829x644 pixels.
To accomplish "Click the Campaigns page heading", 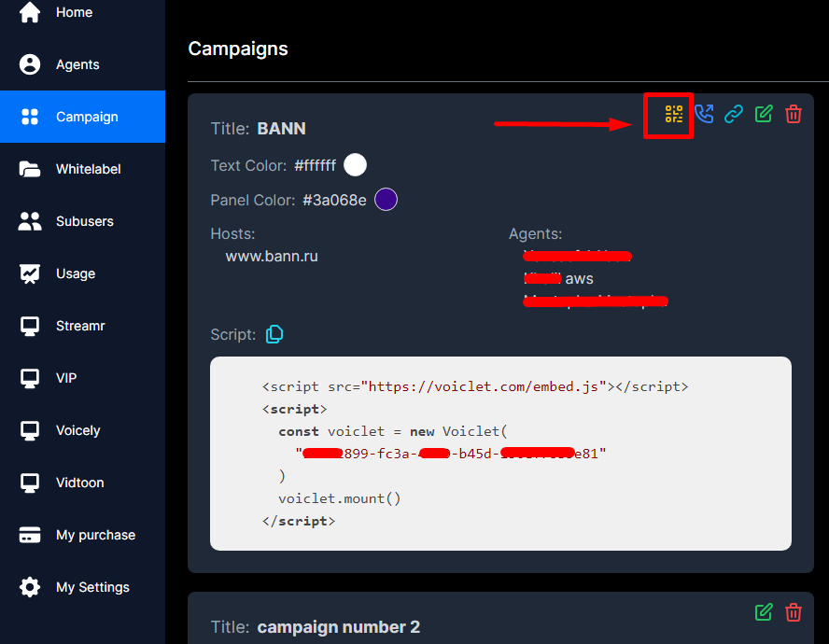I will click(x=238, y=49).
